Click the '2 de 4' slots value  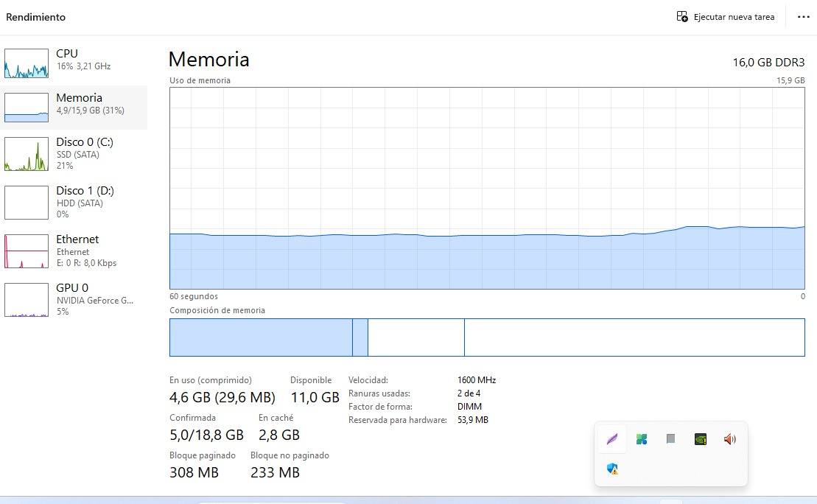pos(469,393)
